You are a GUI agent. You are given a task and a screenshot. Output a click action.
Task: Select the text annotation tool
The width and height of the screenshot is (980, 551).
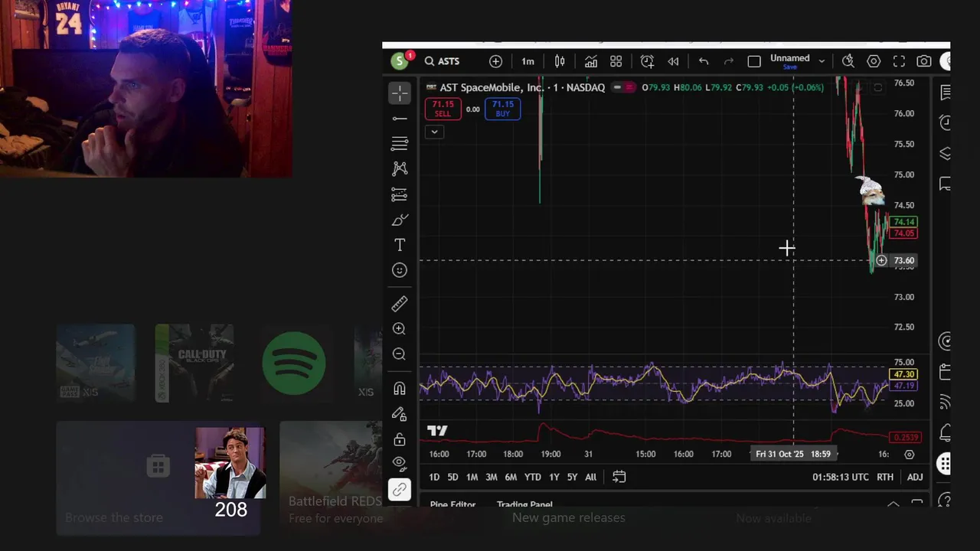(400, 245)
